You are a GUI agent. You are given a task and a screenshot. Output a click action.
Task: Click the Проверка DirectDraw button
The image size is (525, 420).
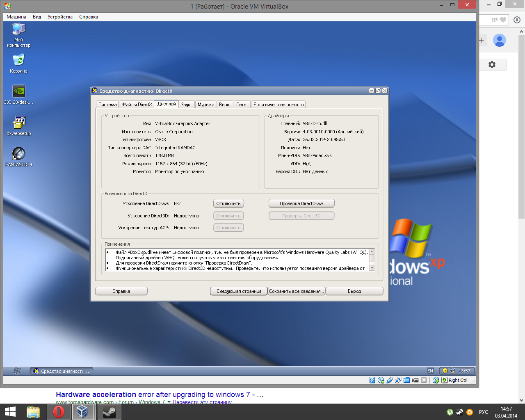[301, 203]
